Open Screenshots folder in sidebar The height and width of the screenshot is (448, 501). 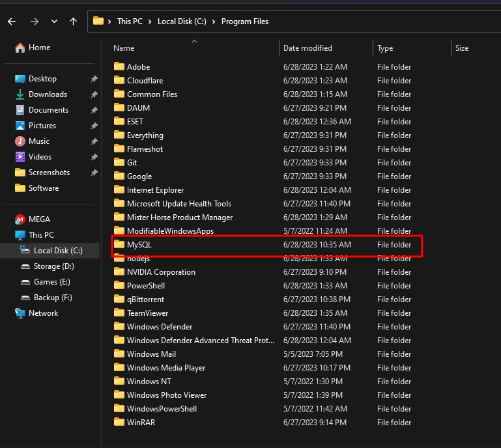[x=42, y=173]
